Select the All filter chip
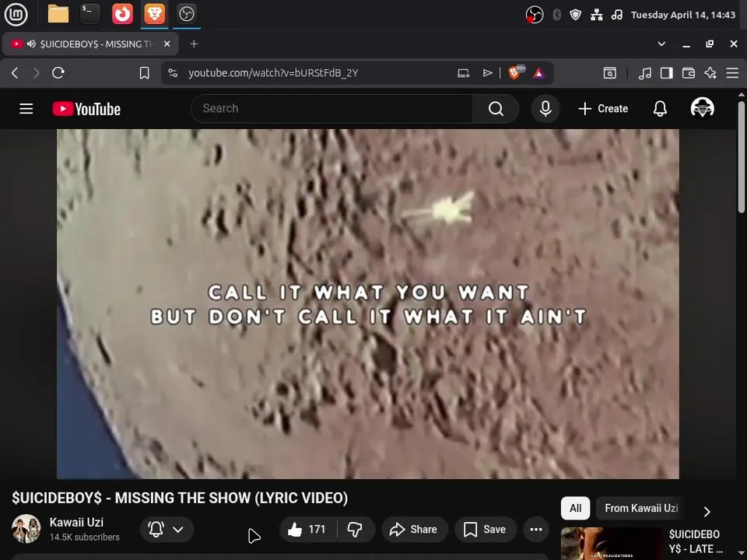 [x=576, y=508]
